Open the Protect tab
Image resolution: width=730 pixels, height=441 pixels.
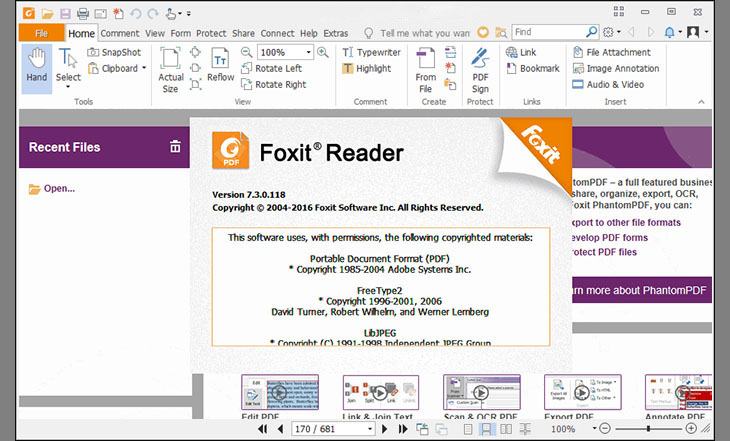pyautogui.click(x=211, y=33)
